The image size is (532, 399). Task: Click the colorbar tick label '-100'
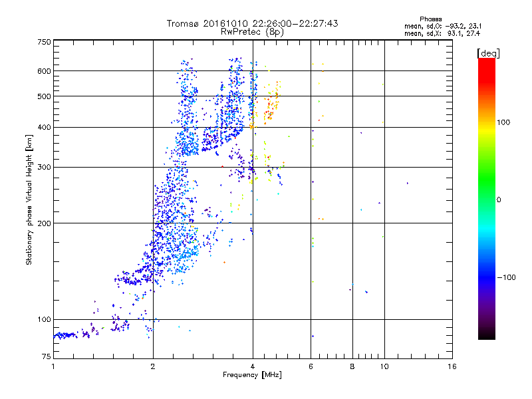tap(506, 277)
